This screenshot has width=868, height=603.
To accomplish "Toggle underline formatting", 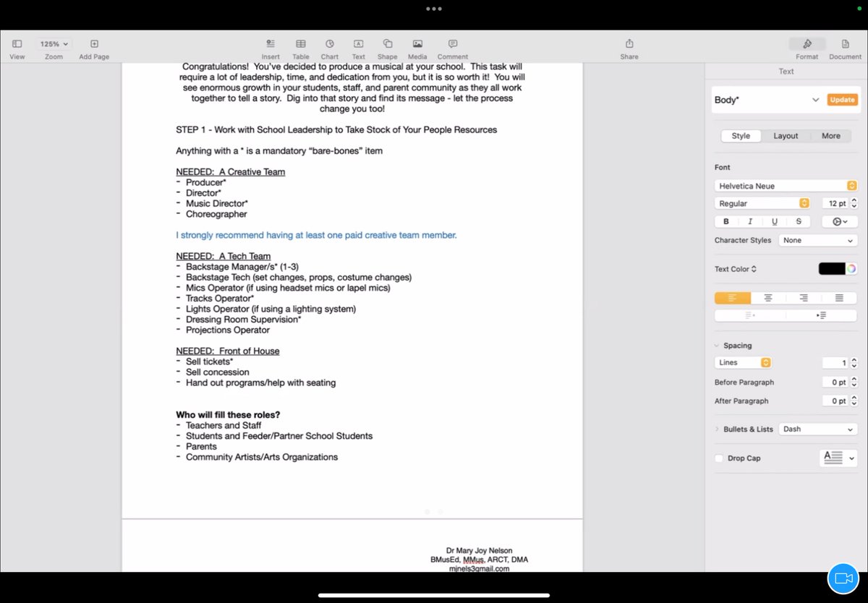I will point(775,222).
